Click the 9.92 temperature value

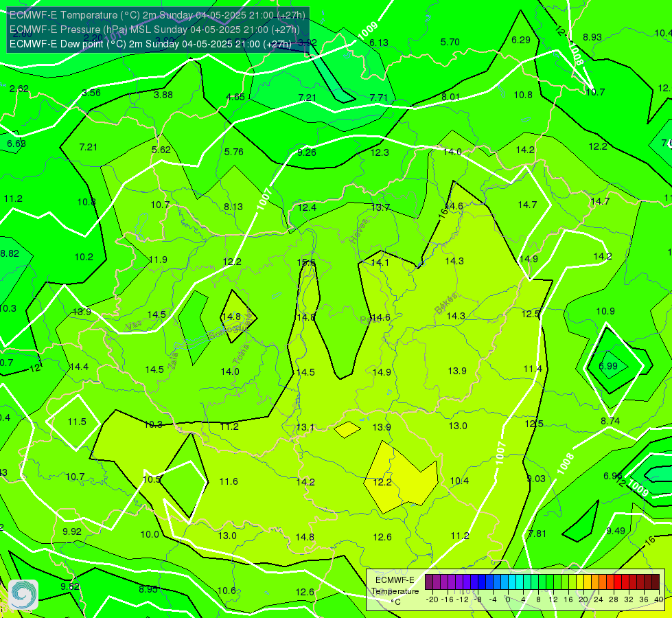point(72,531)
